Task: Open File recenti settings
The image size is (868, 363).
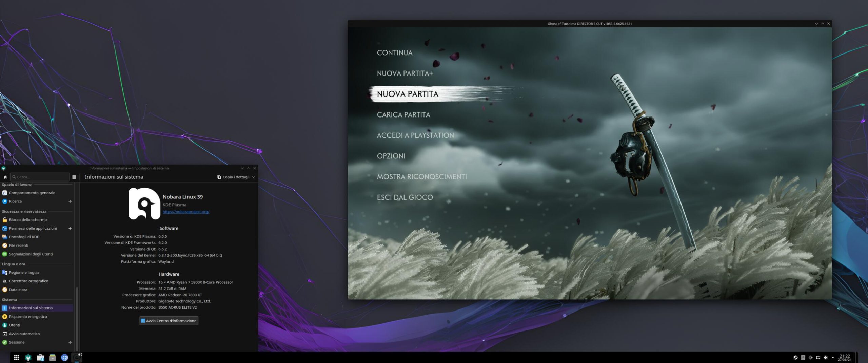Action: point(37,245)
